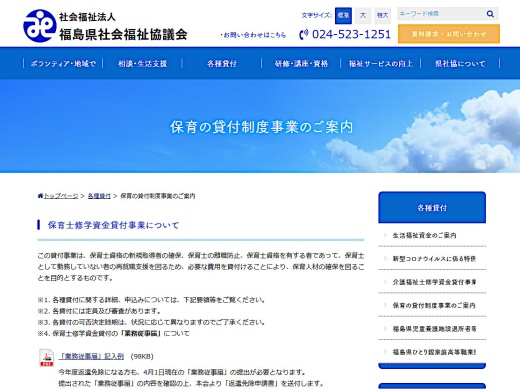The image size is (520, 390).
Task: Open 研修・講座・資格 menu
Action: 301,63
